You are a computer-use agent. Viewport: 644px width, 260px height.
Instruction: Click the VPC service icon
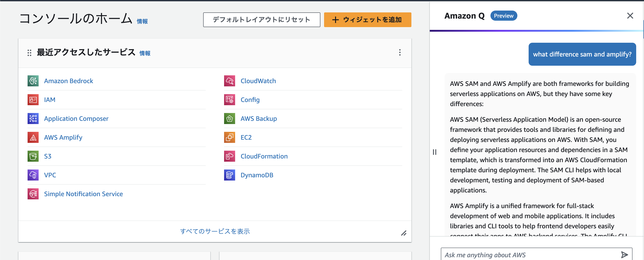point(33,175)
